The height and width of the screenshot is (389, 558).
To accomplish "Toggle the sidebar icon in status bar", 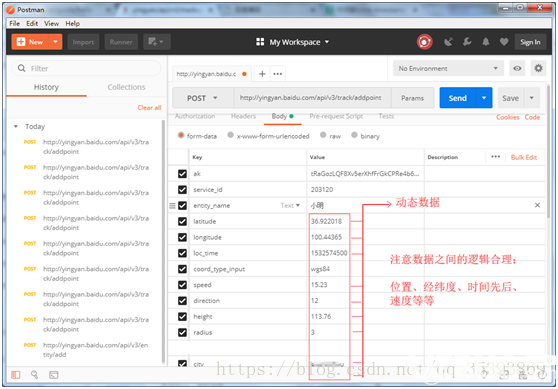I will (x=16, y=375).
